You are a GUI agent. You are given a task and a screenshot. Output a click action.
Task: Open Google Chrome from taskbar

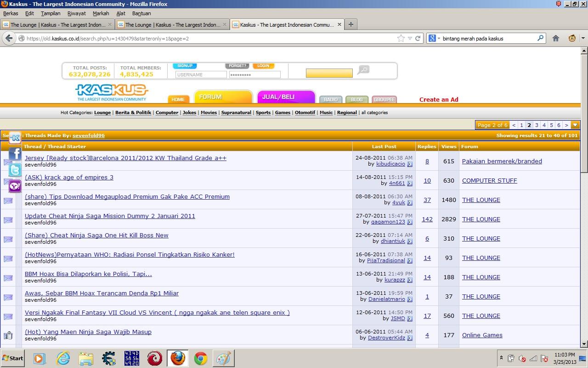[x=200, y=358]
